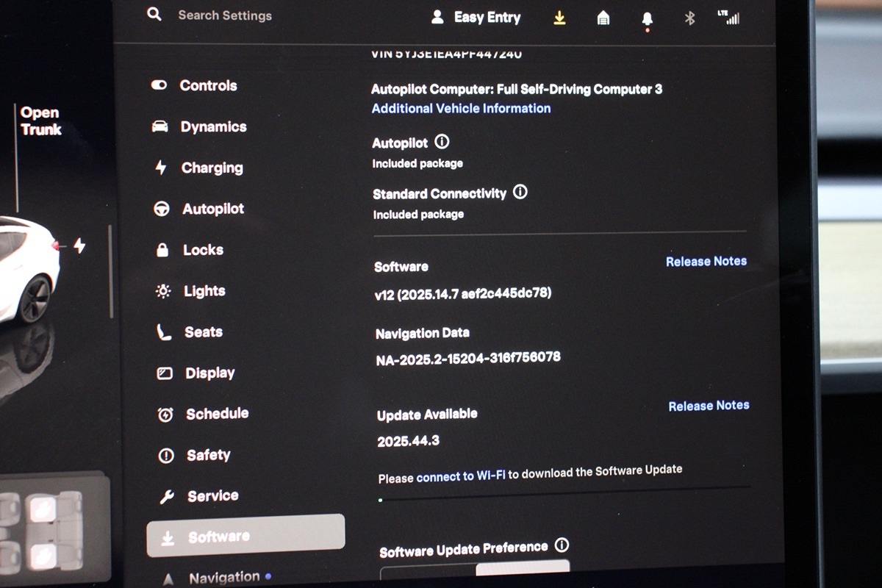882x588 pixels.
Task: Tap the LTE signal strength icon
Action: [x=728, y=18]
